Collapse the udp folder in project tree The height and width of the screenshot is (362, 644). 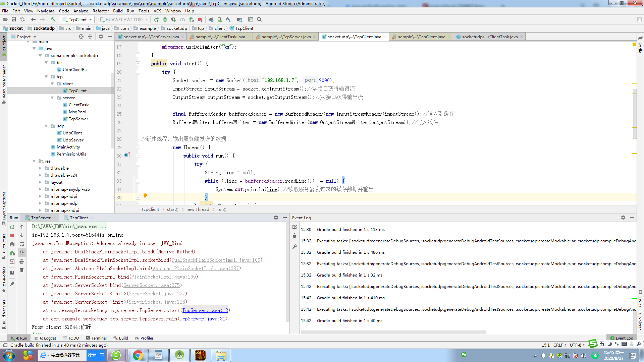(x=46, y=126)
